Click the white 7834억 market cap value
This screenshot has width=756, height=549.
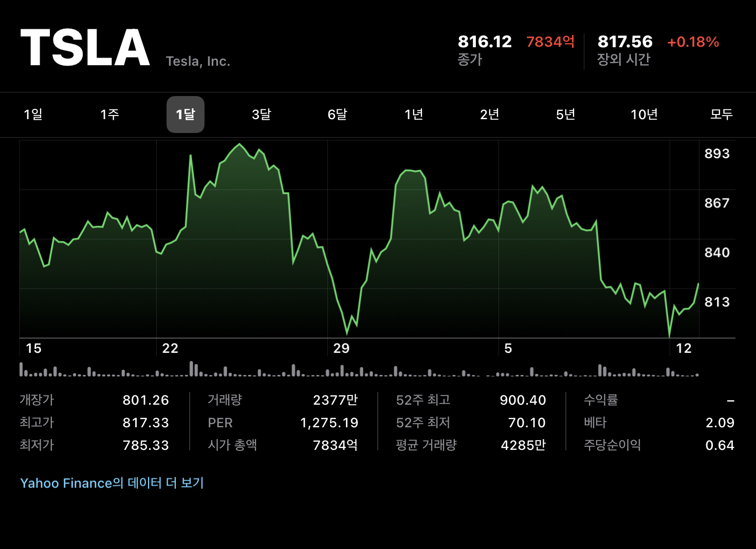(x=336, y=445)
